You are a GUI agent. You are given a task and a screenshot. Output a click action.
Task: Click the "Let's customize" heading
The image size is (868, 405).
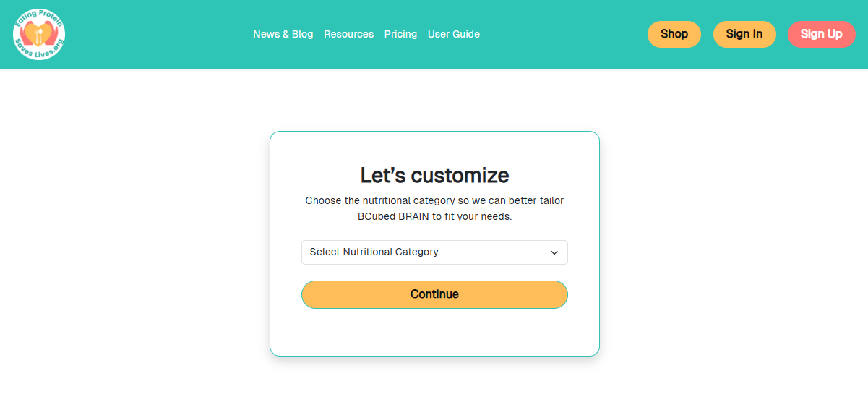(434, 175)
